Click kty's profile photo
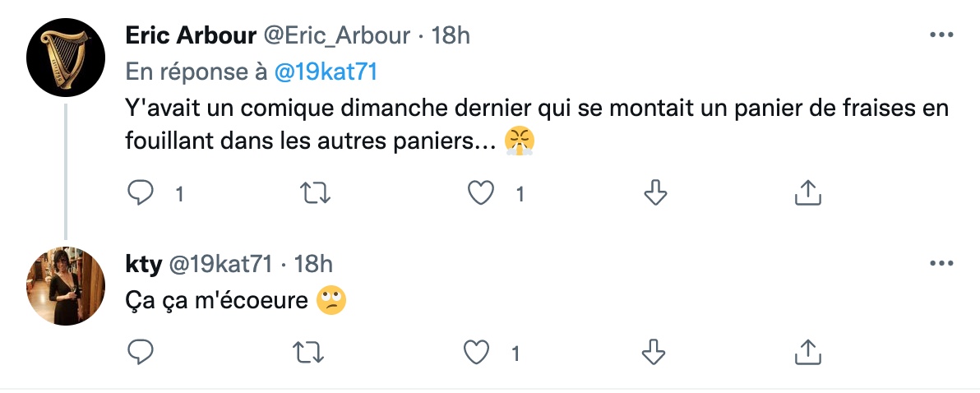The height and width of the screenshot is (393, 980). [x=66, y=286]
